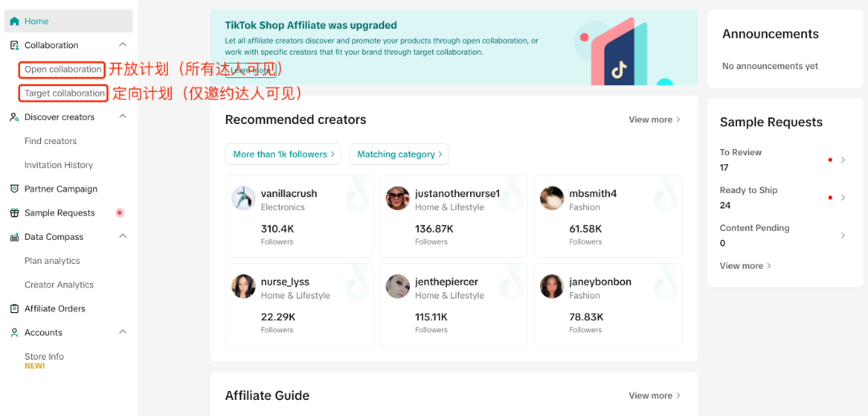Viewport: 868px width, 416px height.
Task: Click mbsmith4 profile avatar
Action: (552, 198)
